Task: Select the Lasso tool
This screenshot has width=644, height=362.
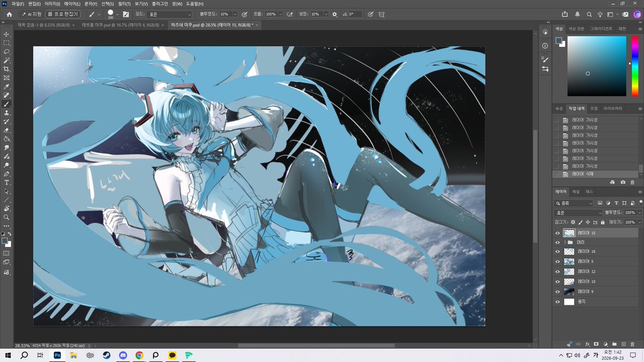Action: [x=6, y=51]
